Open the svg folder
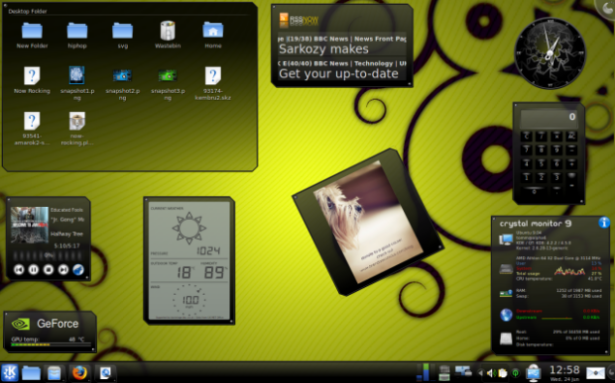This screenshot has width=615, height=383. point(122,31)
